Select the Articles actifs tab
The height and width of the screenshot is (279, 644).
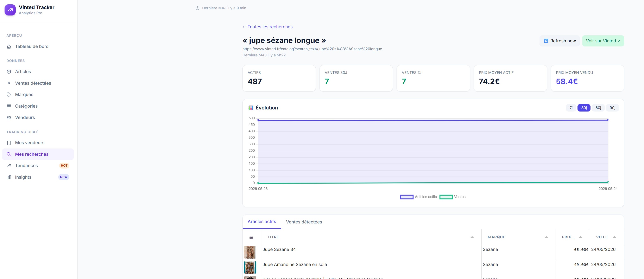[262, 222]
